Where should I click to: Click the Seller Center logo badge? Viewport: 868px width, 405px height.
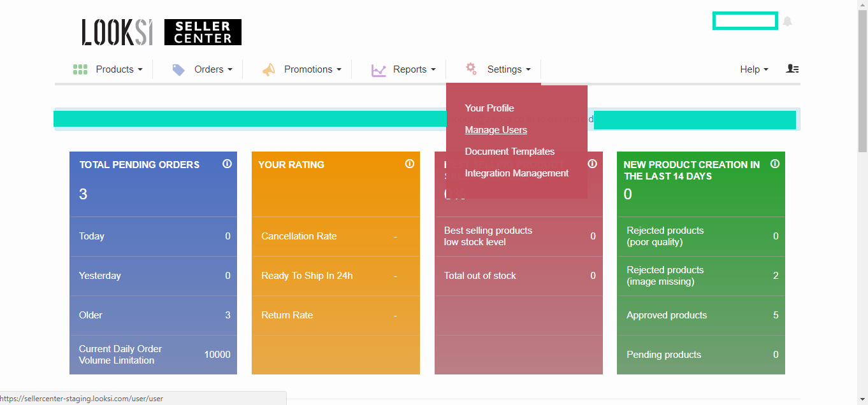point(203,32)
